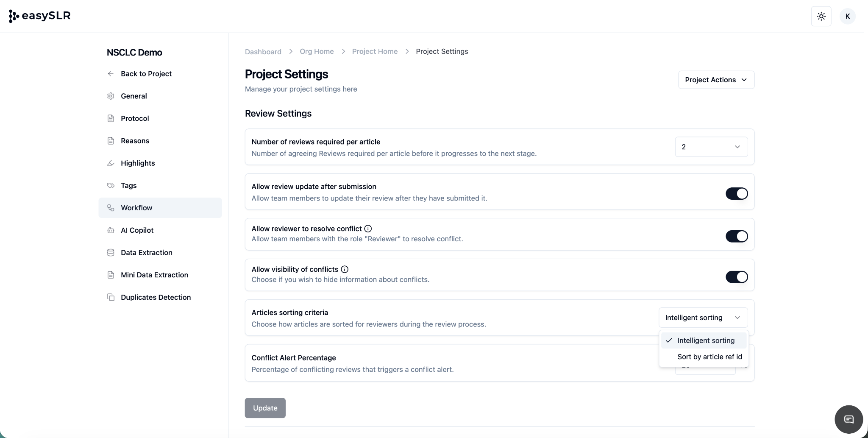Toggle the light/dark theme sun icon

821,17
